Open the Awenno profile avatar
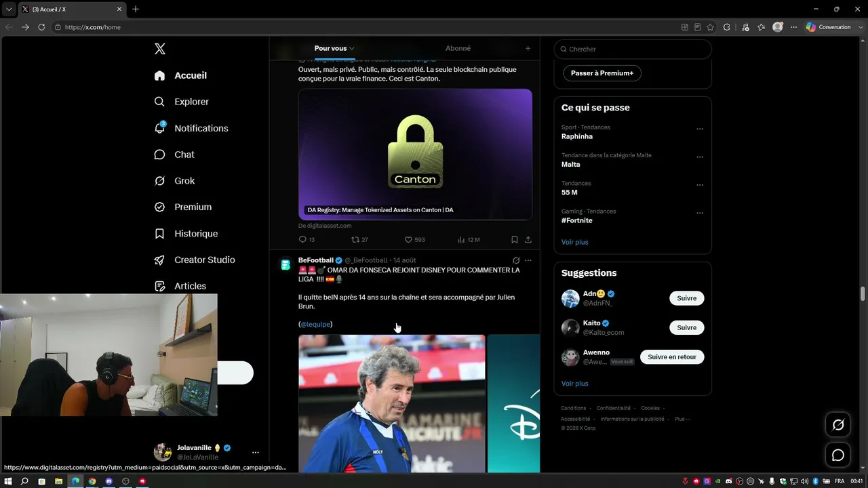The width and height of the screenshot is (868, 488). point(570,357)
